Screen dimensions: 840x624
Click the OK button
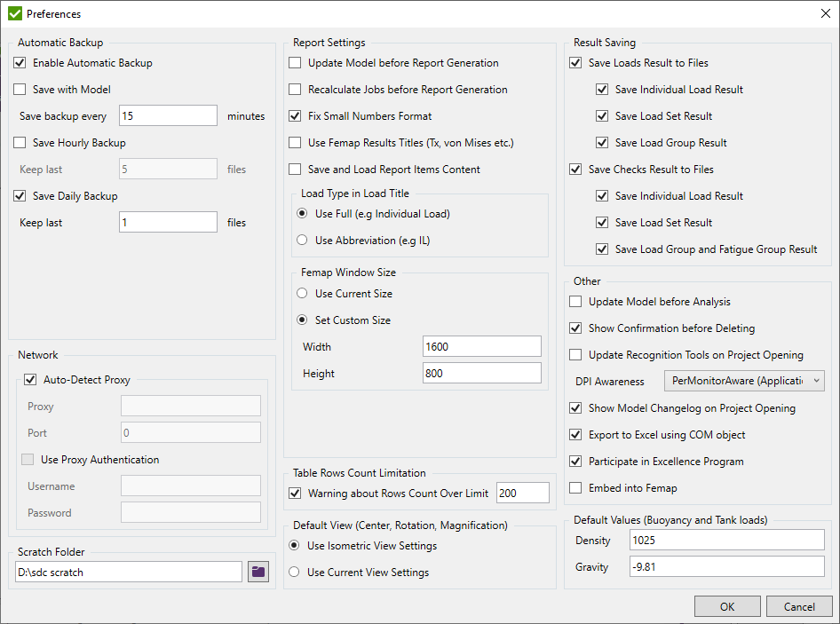(x=727, y=606)
